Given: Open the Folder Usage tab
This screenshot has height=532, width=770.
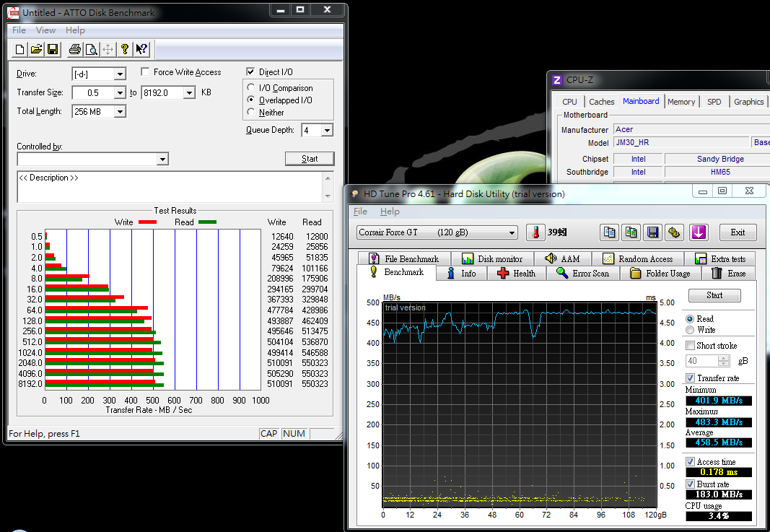Looking at the screenshot, I should pos(660,273).
